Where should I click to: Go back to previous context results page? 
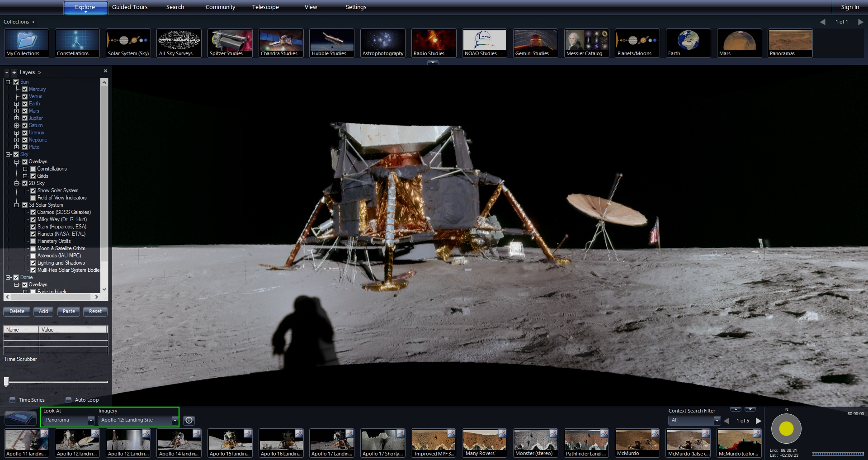(x=726, y=421)
